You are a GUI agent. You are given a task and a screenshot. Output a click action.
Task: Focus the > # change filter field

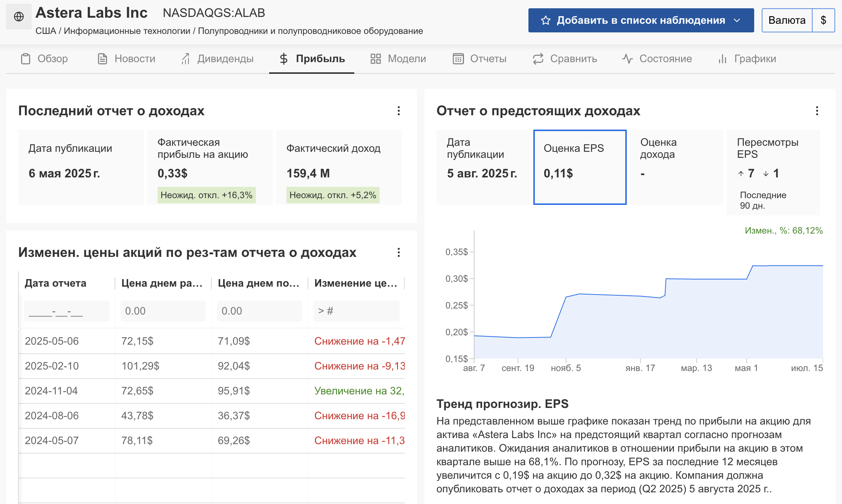(x=357, y=311)
